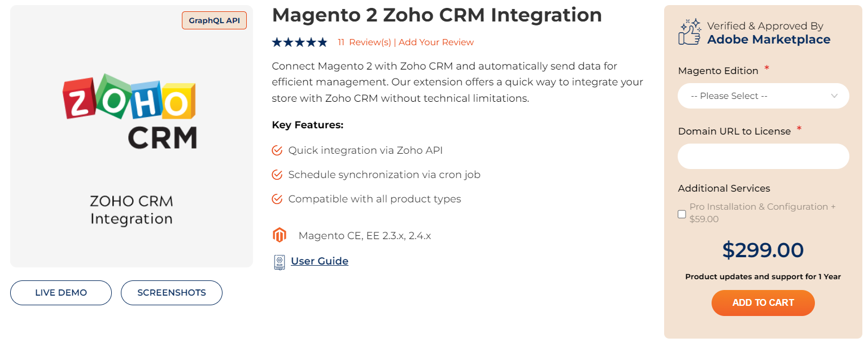Open the User Guide link
The image size is (868, 342).
(319, 261)
